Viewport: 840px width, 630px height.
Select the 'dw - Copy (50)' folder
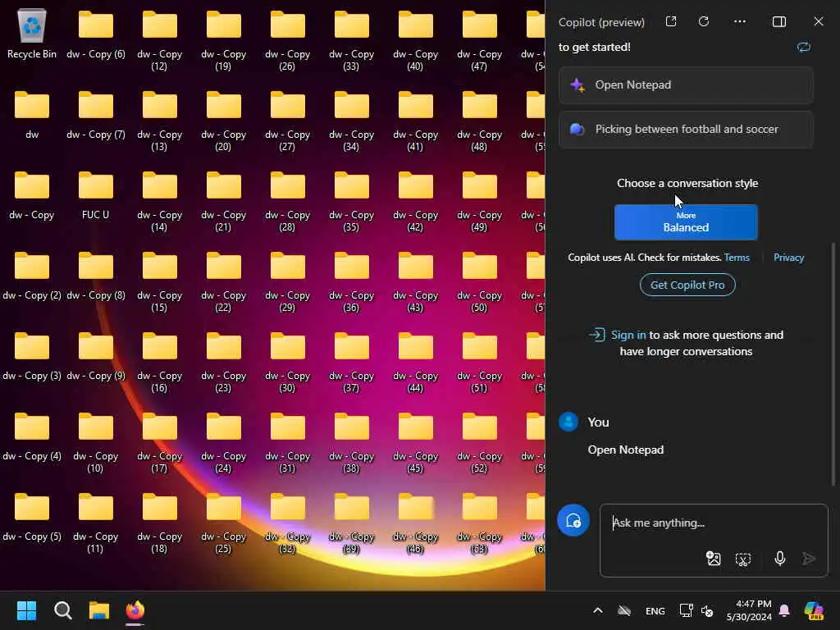479,281
